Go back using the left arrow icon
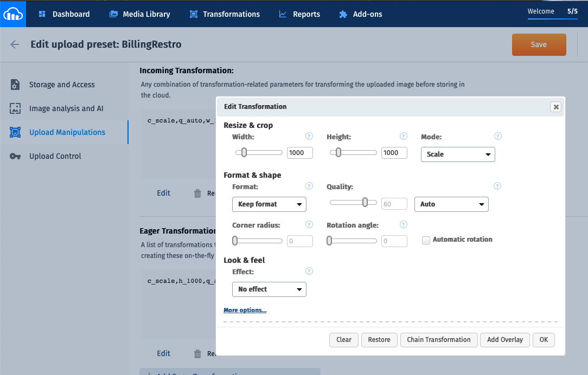 click(15, 44)
